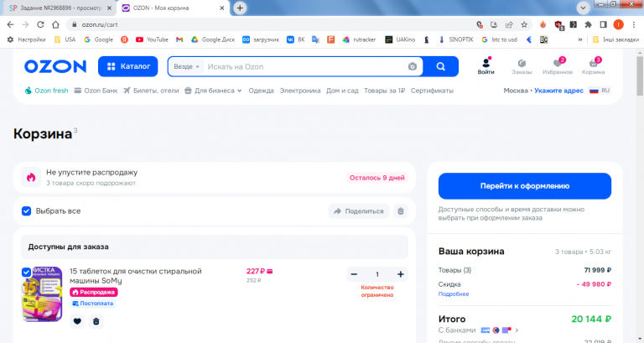Bookmark this page with the star icon

(x=524, y=24)
